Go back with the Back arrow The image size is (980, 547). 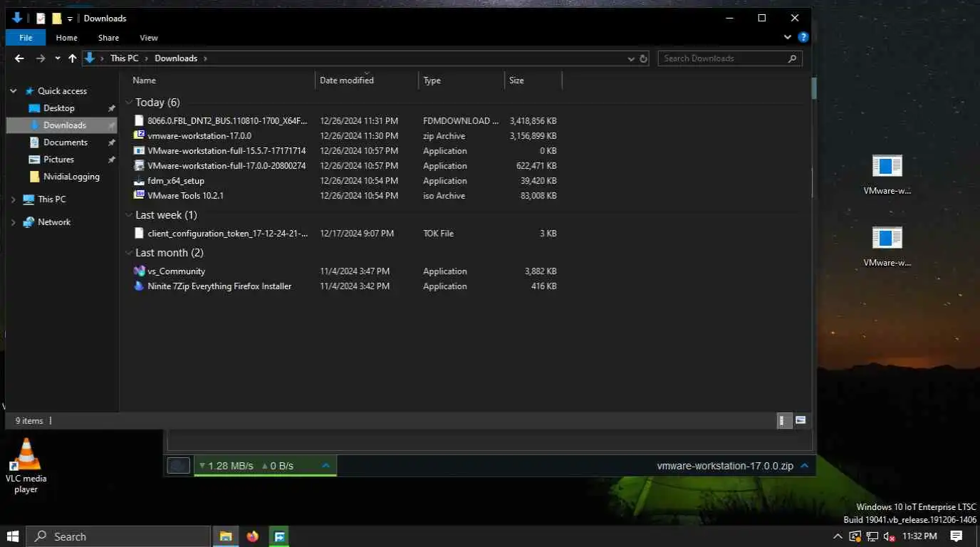pyautogui.click(x=19, y=58)
